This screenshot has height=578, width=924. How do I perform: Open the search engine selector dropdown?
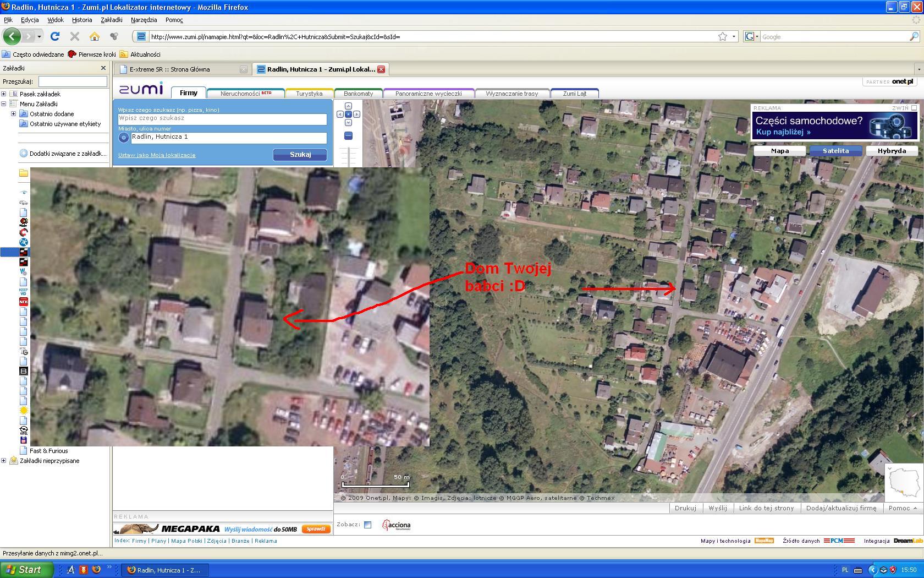pyautogui.click(x=752, y=36)
